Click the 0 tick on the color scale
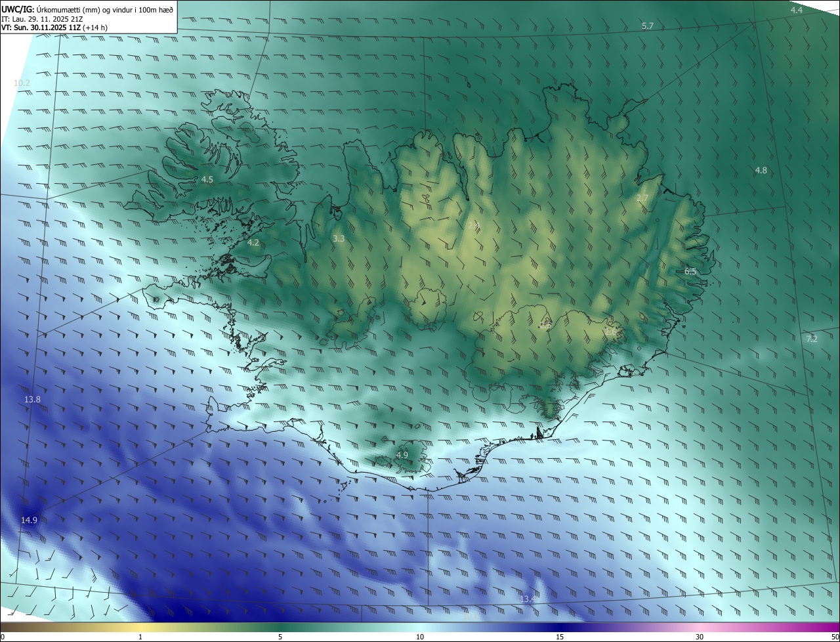The height and width of the screenshot is (642, 840). (x=3, y=637)
